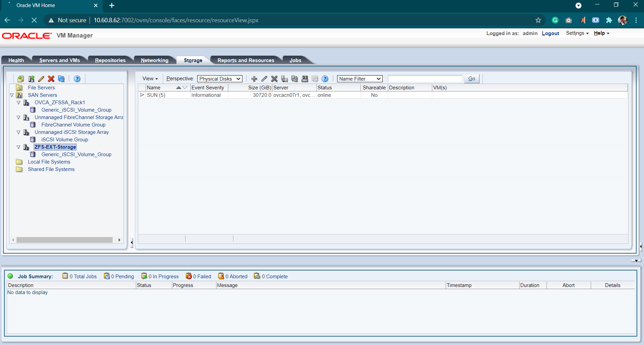Switch to Reports and Resources tab
Image resolution: width=644 pixels, height=345 pixels.
click(246, 60)
